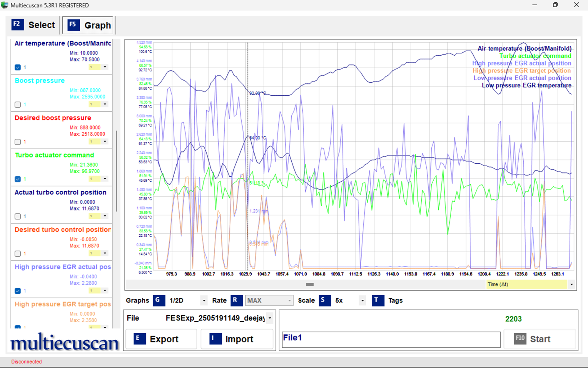Enable the Boost pressure checkbox
The image size is (588, 368).
[x=18, y=105]
